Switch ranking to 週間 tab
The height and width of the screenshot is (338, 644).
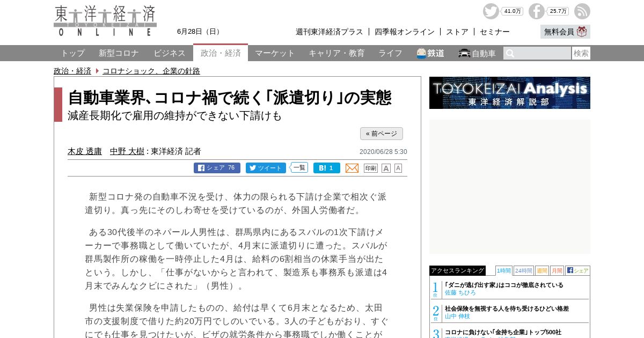pyautogui.click(x=542, y=270)
